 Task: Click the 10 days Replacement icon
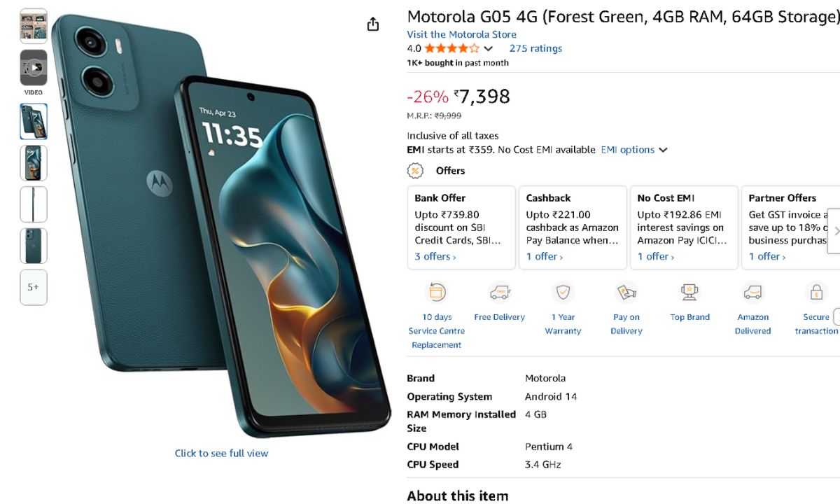click(437, 292)
